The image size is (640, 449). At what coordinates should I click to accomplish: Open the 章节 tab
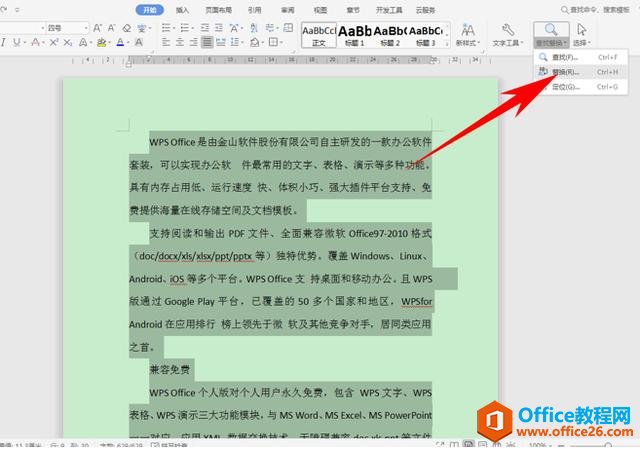353,10
